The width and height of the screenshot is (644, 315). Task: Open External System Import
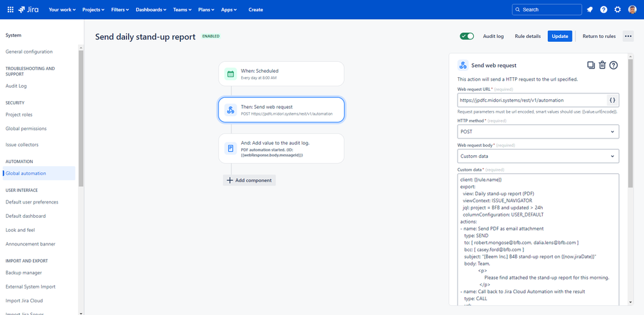30,286
